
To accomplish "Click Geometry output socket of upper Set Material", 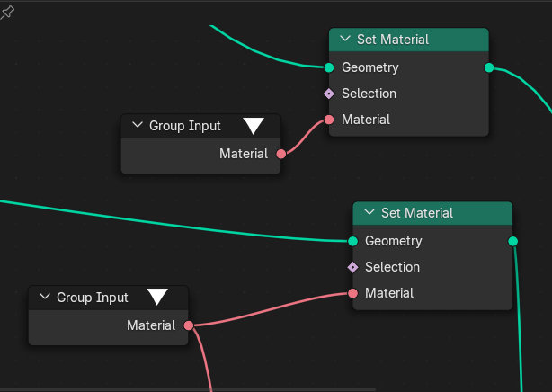I will (489, 67).
